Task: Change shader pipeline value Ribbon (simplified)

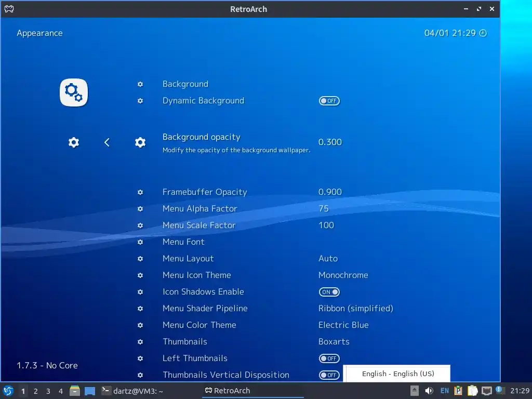Action: pyautogui.click(x=355, y=309)
